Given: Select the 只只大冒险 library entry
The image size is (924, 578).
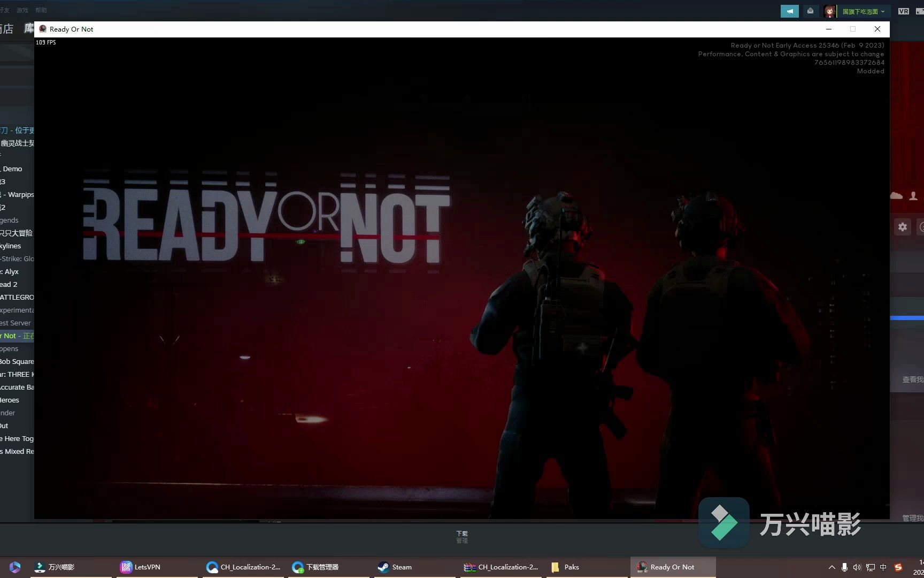Looking at the screenshot, I should pyautogui.click(x=17, y=233).
